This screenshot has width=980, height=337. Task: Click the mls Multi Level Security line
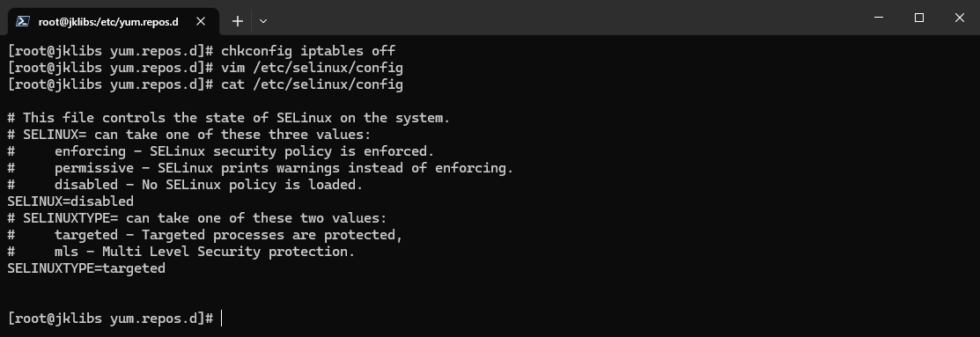coord(181,253)
